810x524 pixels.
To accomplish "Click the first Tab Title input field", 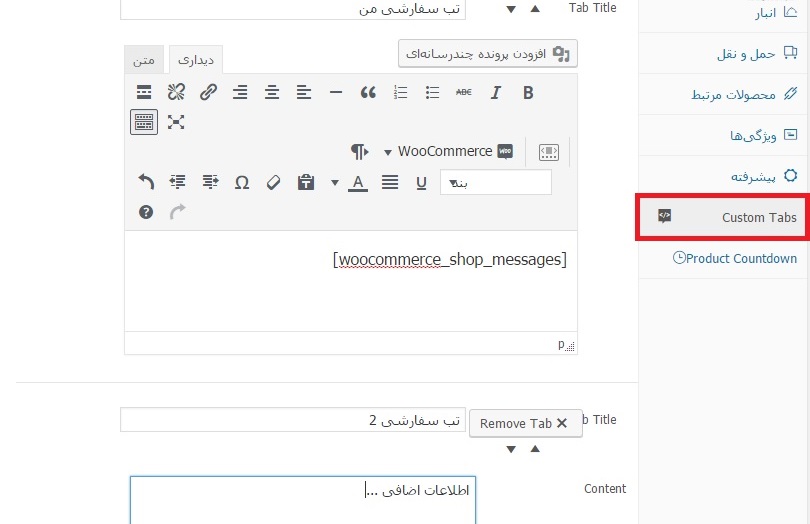I will (x=293, y=10).
